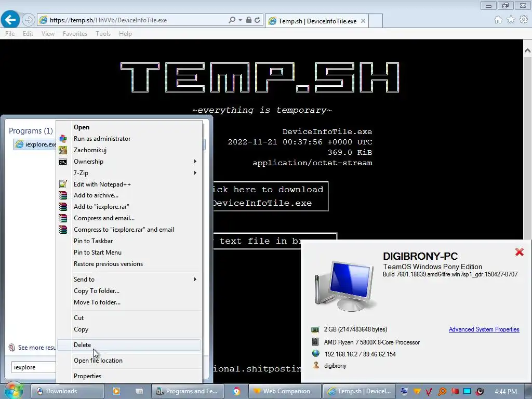This screenshot has height=399, width=532.
Task: Select Cut in the context menu
Action: 129,318
